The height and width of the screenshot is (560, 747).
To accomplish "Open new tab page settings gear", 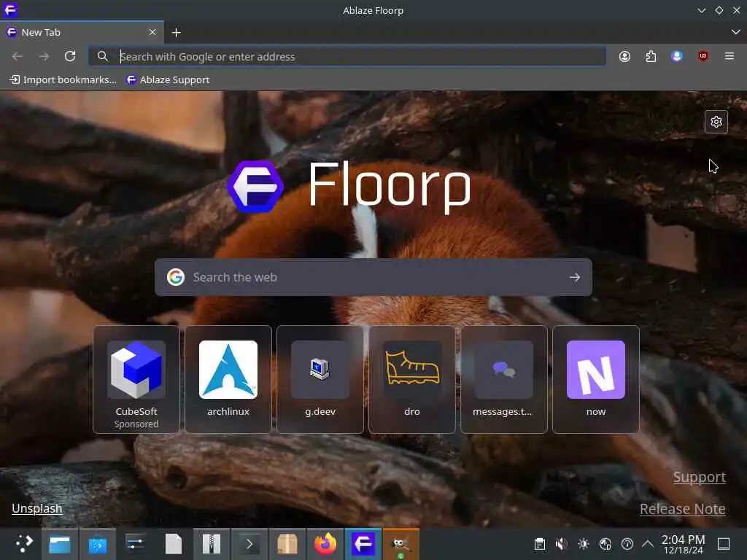I will pyautogui.click(x=716, y=122).
